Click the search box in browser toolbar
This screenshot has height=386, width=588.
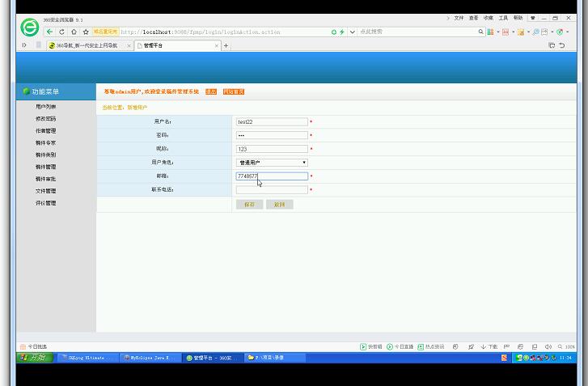click(417, 32)
